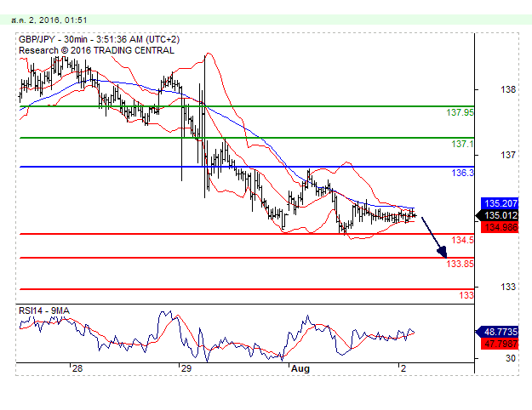Viewport: 532px width, 410px height.
Task: Click the red 134.986 price tag
Action: coord(501,226)
